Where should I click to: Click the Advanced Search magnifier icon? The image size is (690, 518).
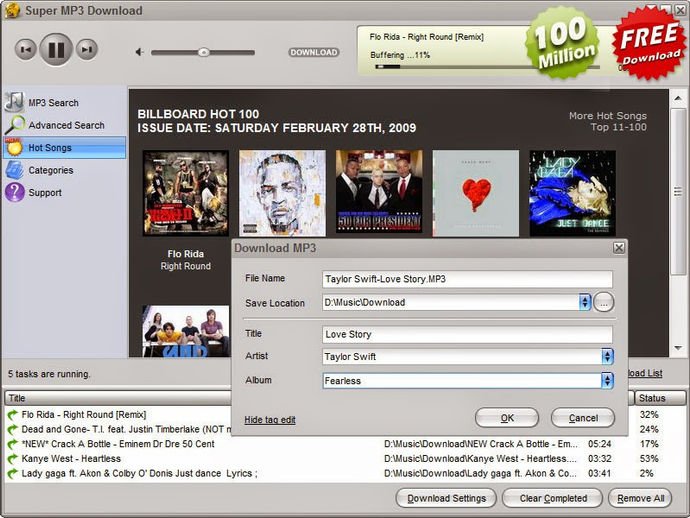click(x=15, y=125)
